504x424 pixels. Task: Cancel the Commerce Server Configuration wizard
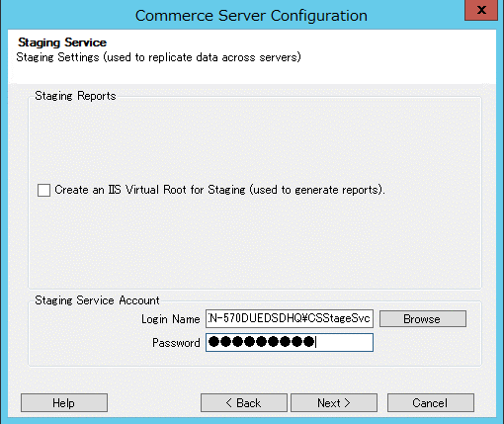point(431,402)
